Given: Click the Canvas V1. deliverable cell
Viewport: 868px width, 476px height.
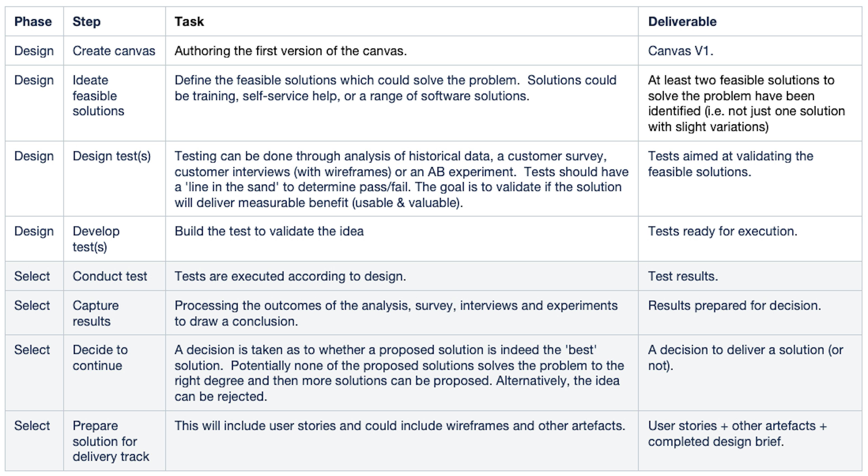Looking at the screenshot, I should coord(750,51).
